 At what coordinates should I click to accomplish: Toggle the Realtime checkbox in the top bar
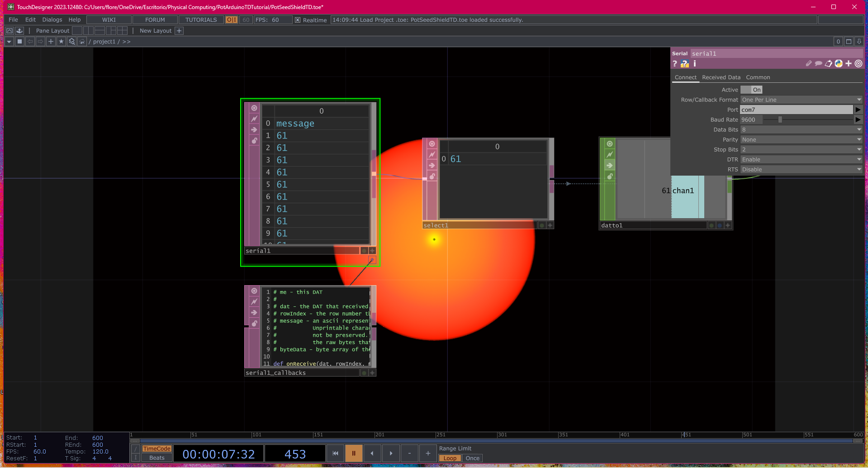tap(298, 20)
